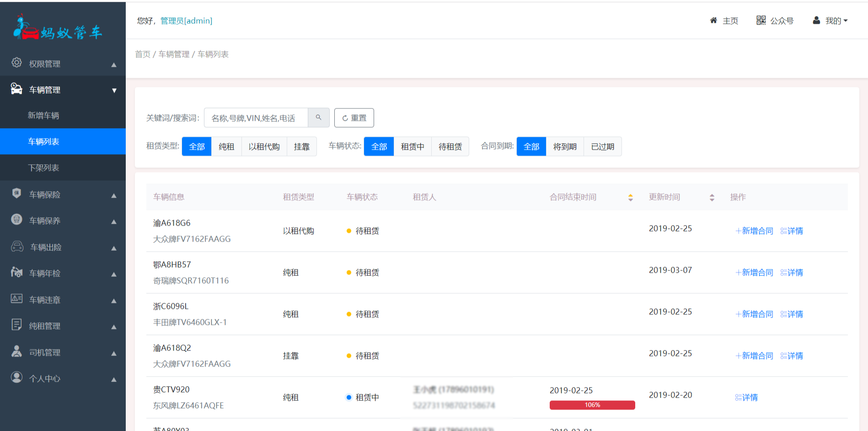
Task: Click the 车辆违章 sidebar icon
Action: (x=16, y=298)
